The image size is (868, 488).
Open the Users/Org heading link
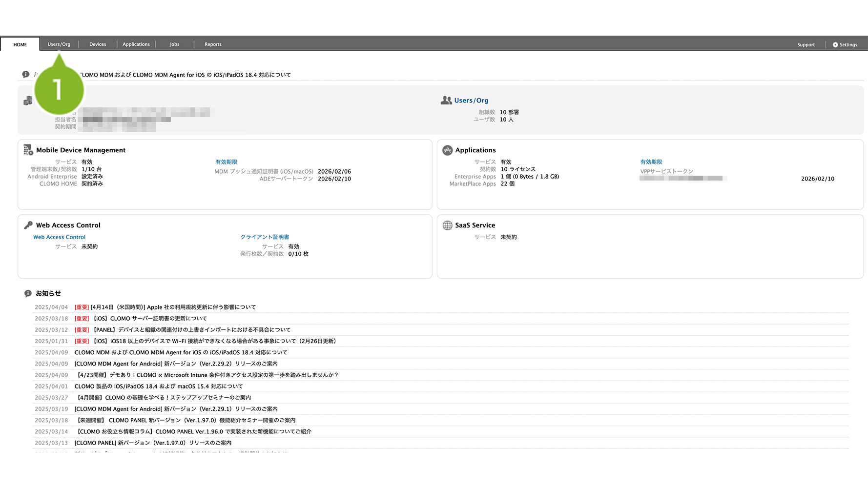tap(471, 101)
